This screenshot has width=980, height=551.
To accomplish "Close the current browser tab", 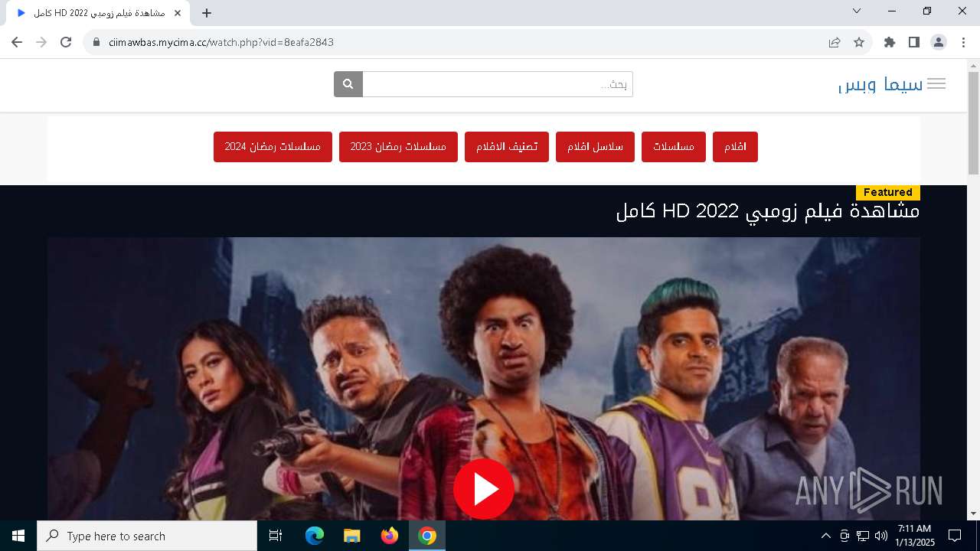I will 178,13.
